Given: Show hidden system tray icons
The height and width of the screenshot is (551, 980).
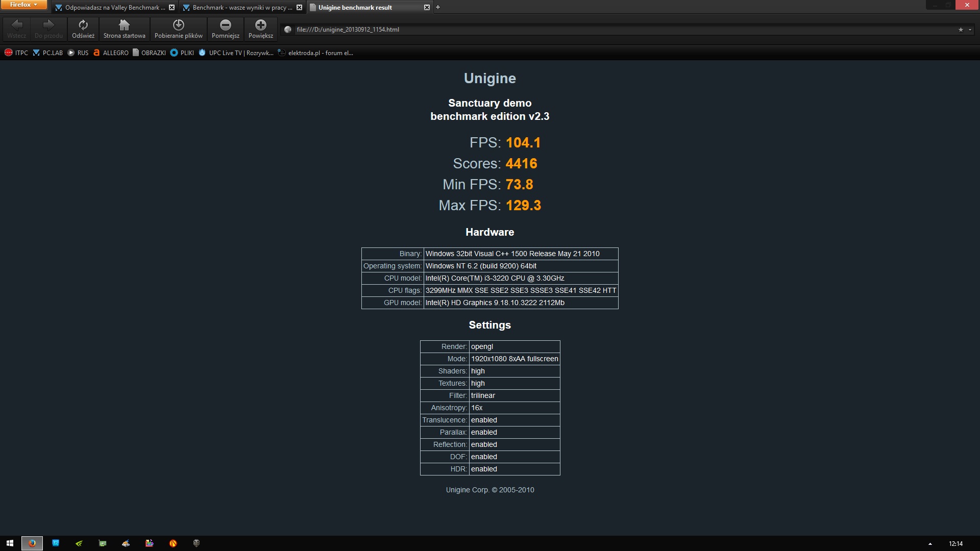Looking at the screenshot, I should pos(930,544).
